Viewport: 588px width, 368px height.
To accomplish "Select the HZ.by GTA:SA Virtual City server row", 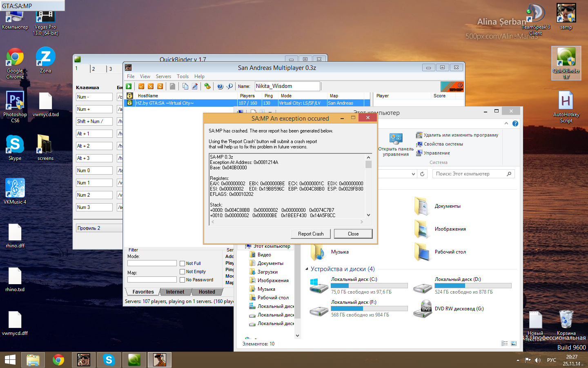I will click(x=247, y=103).
